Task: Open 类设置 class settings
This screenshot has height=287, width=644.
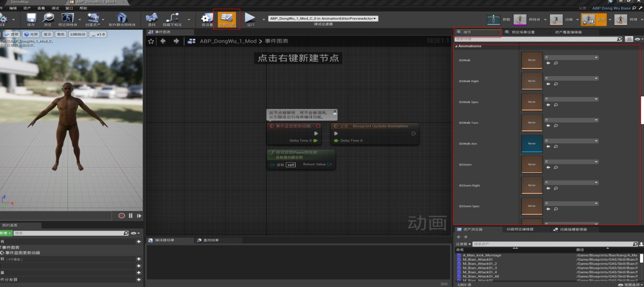Action: 207,18
